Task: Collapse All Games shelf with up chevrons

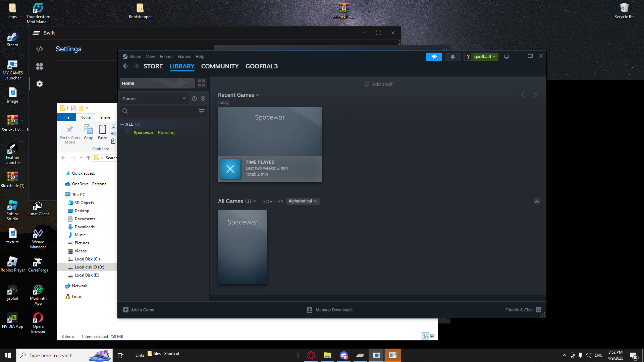Action: click(x=537, y=201)
